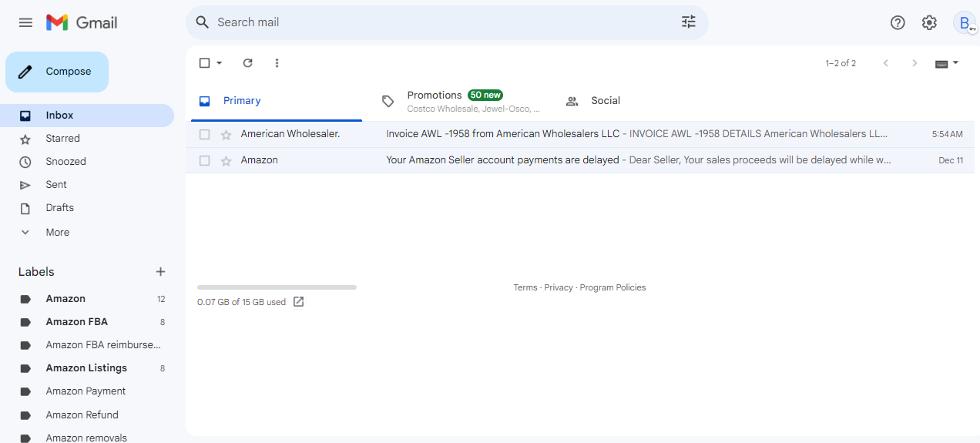This screenshot has height=443, width=980.
Task: Tick the select-all checkbox
Action: coord(204,63)
